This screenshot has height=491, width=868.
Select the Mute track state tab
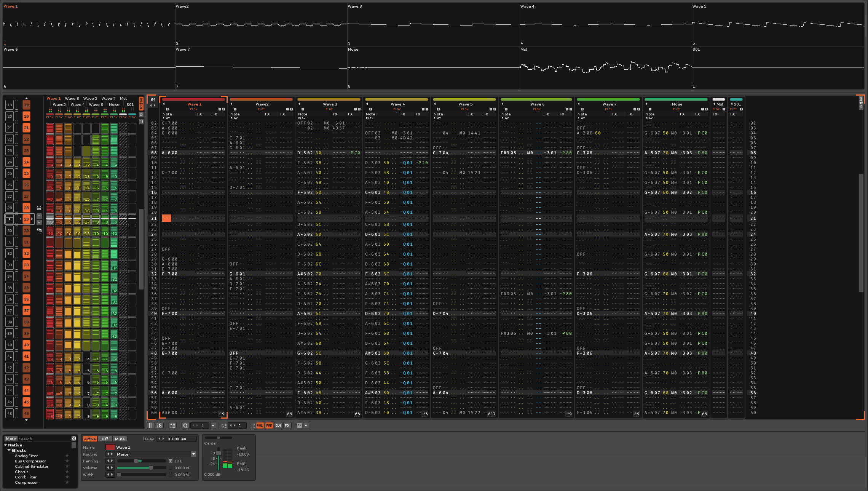click(120, 439)
